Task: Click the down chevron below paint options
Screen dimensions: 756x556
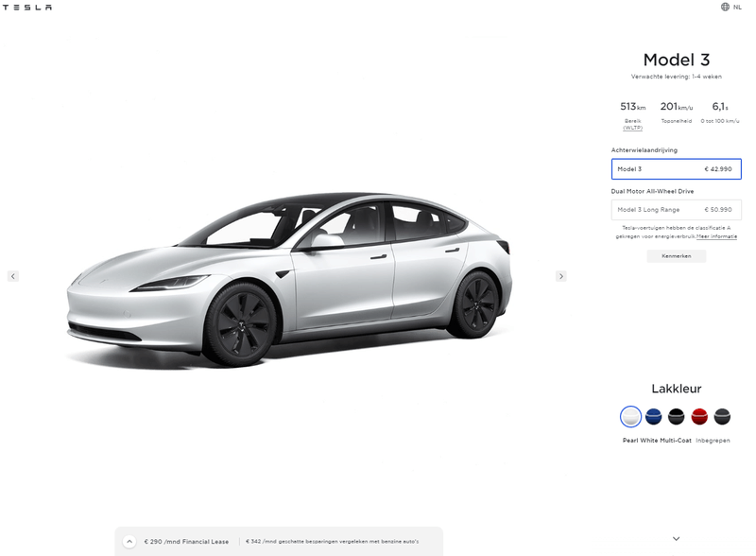Action: click(x=676, y=539)
